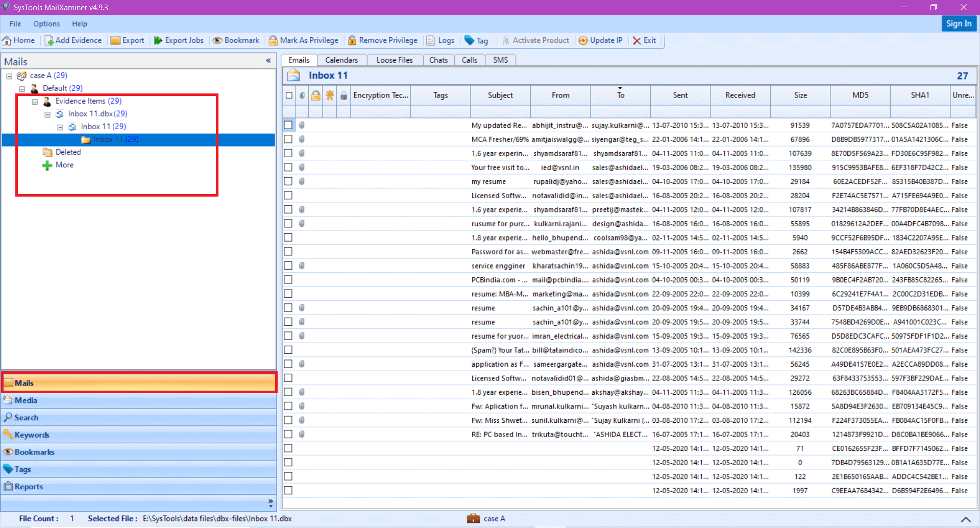Collapse the Inbox 11.dbx tree node
The width and height of the screenshot is (980, 528).
47,114
